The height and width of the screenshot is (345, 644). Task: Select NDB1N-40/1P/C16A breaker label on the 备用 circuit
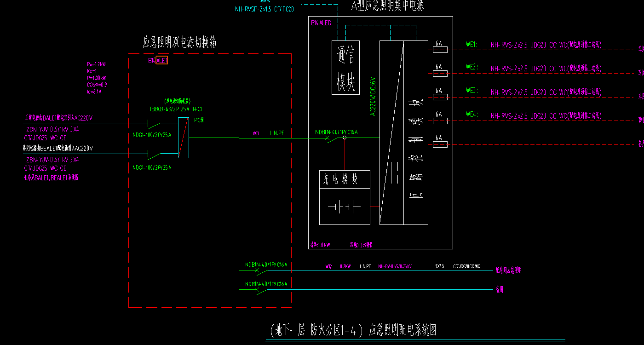pos(266,284)
